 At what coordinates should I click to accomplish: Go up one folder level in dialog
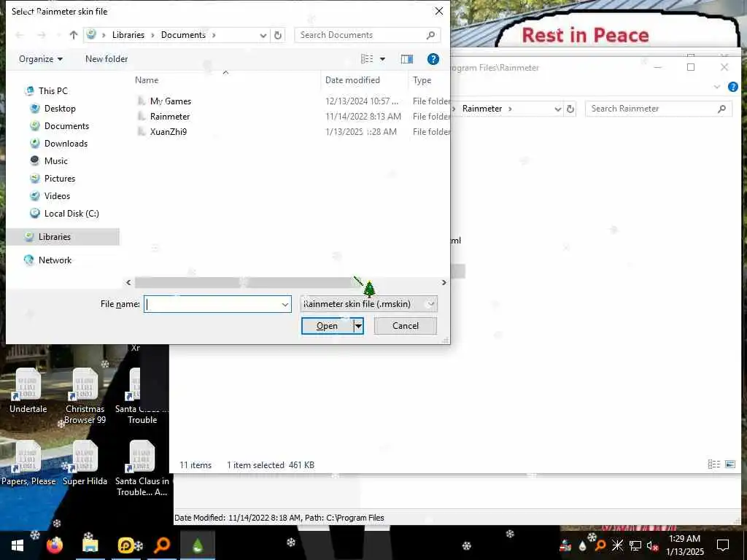point(74,35)
